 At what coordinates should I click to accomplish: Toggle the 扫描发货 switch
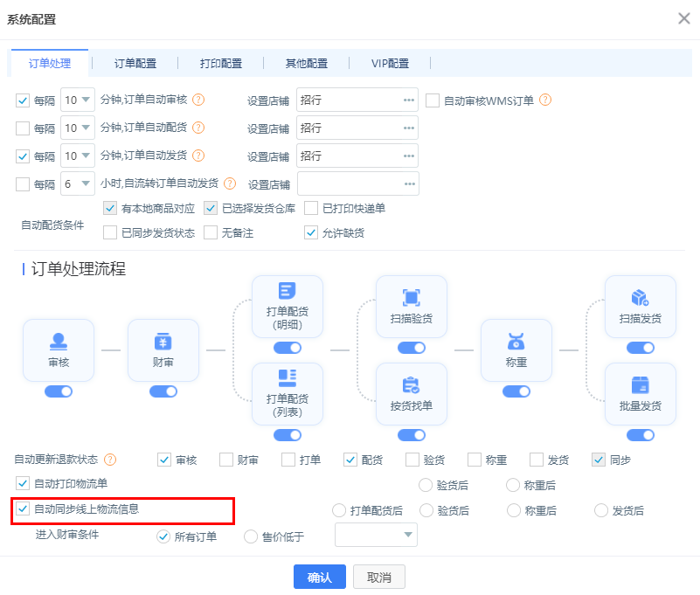(641, 348)
